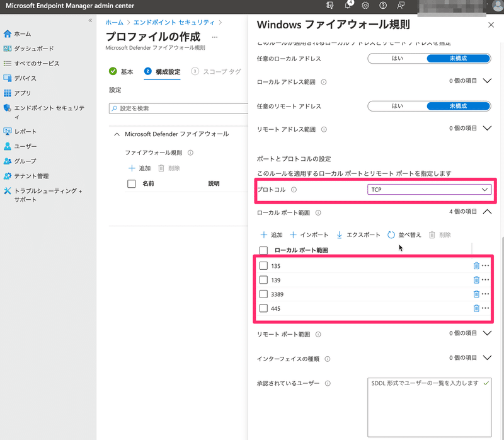Viewport: 504px width, 440px height.
Task: Open the help question mark icon
Action: coord(383,6)
